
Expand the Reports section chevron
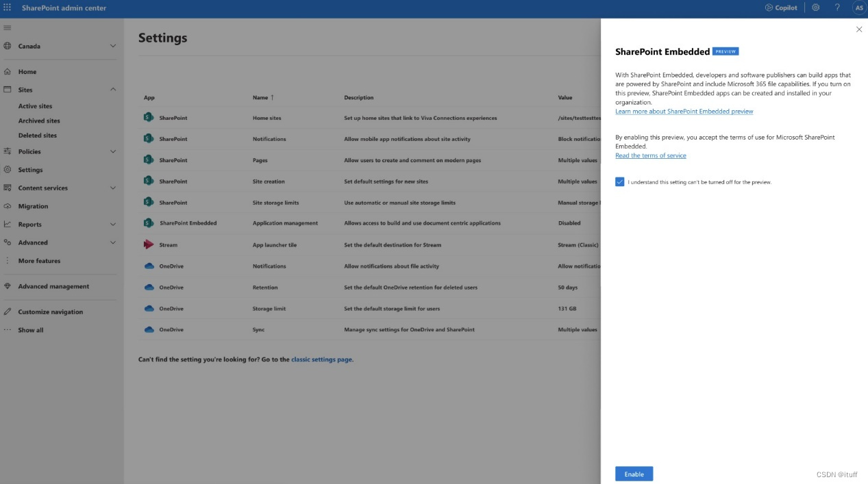coord(113,224)
